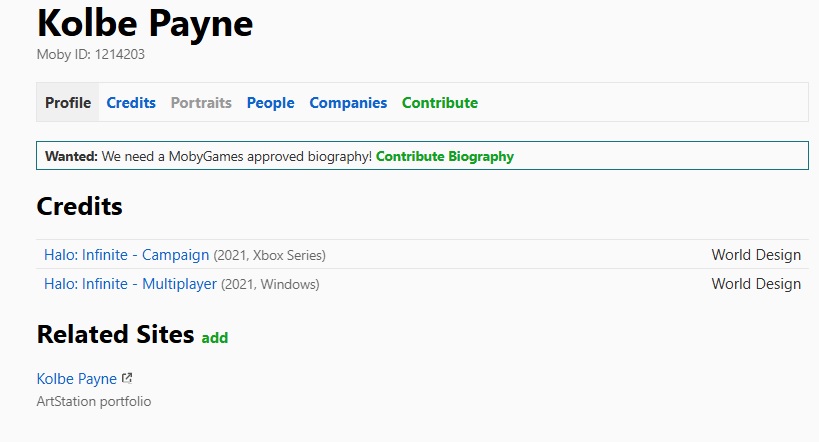
Task: Click the Credits section heading
Action: tap(79, 206)
